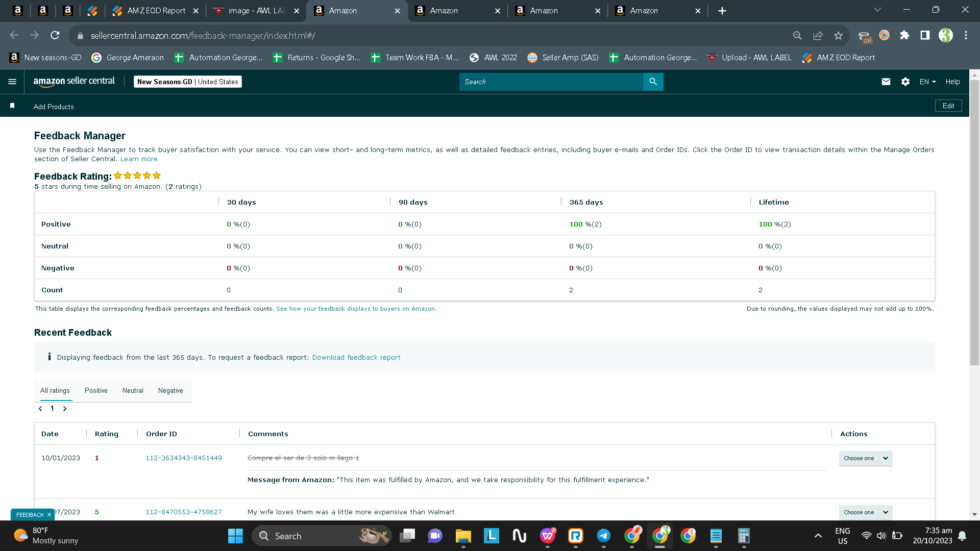Click the Add Products shortcut

(54, 107)
